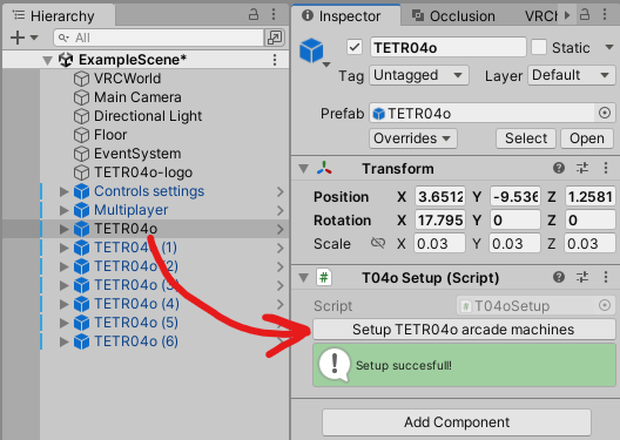Open the Layer Default dropdown

(571, 75)
